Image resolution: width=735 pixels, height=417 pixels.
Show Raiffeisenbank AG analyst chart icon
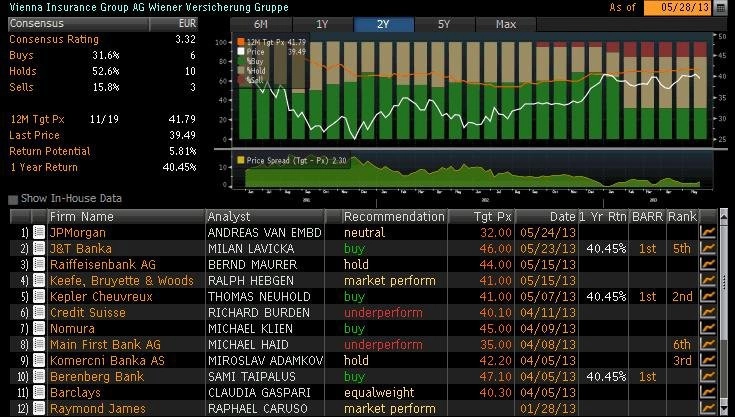point(708,264)
